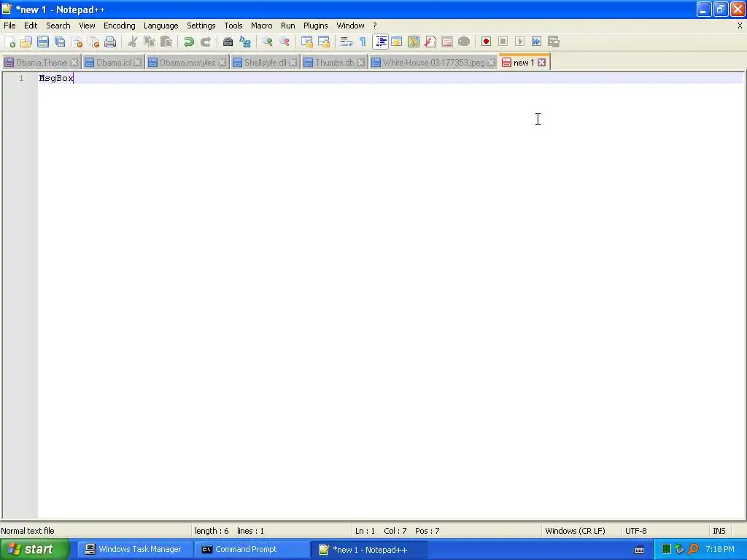Zoom in on the text
Viewport: 747px width, 560px height.
267,42
